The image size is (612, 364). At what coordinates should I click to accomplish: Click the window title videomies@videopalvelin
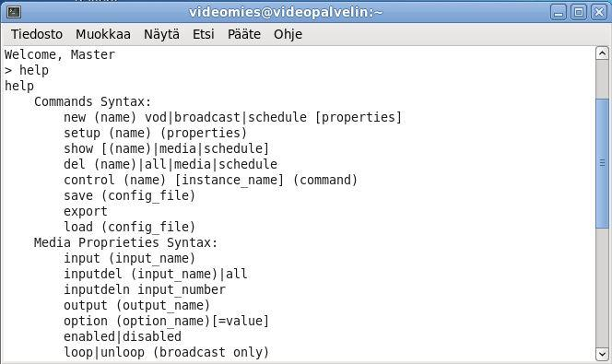click(286, 12)
